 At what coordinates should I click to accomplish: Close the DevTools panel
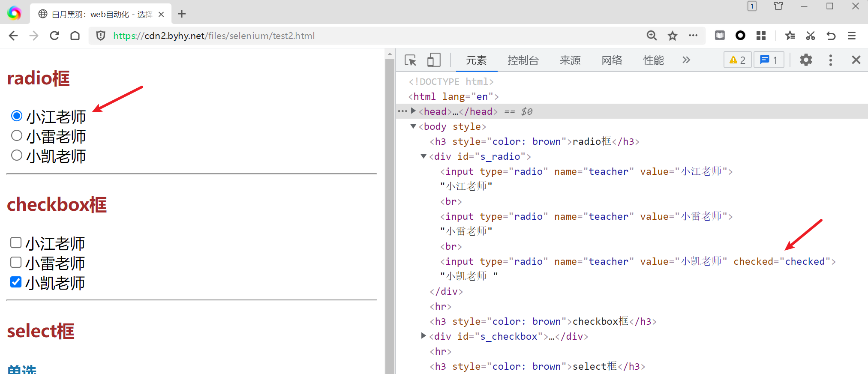click(x=856, y=60)
